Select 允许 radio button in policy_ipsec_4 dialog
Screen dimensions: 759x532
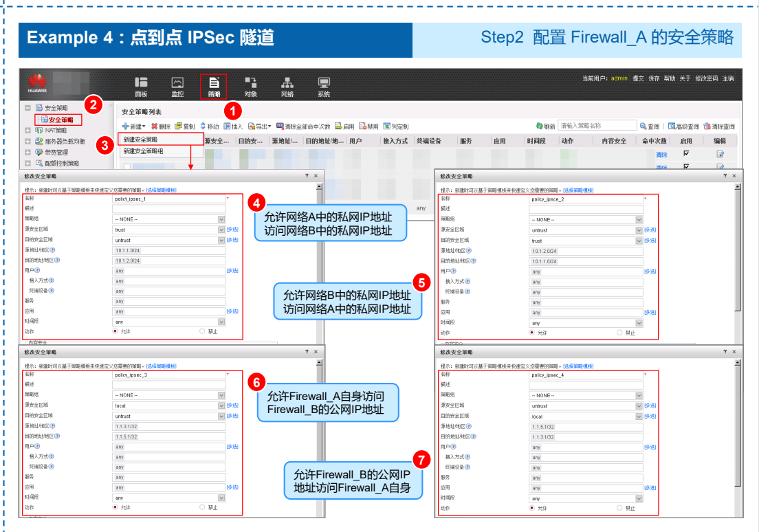[x=532, y=508]
